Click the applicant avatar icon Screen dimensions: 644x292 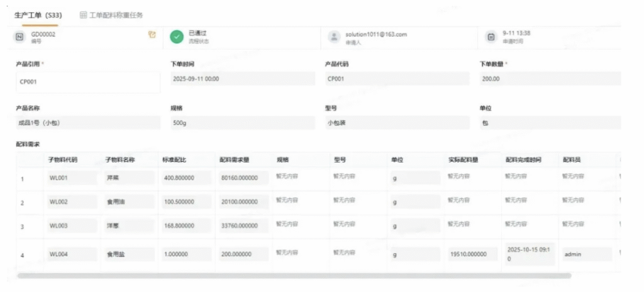point(335,37)
